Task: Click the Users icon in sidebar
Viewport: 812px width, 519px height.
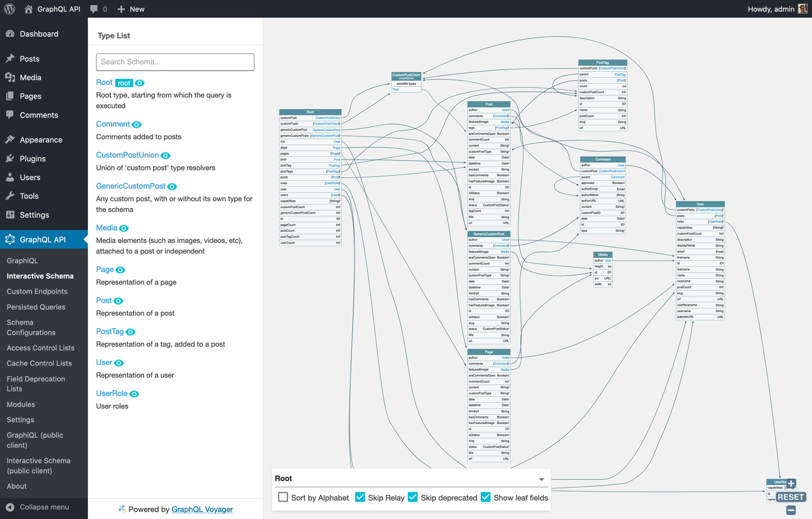Action: click(x=10, y=177)
